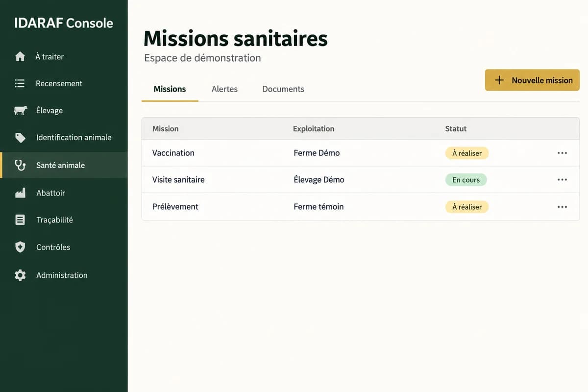Open the Abattoir sidebar section
The image size is (588, 392).
click(x=64, y=193)
